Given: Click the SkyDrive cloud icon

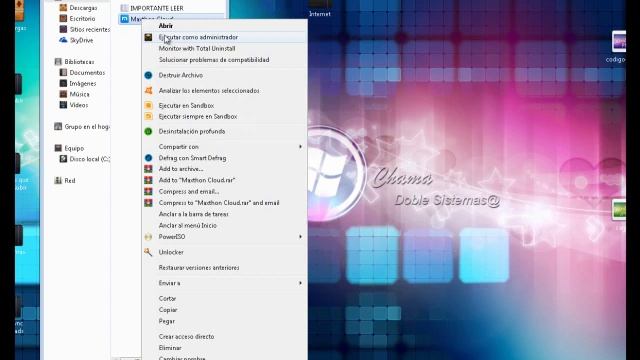Looking at the screenshot, I should pos(63,40).
